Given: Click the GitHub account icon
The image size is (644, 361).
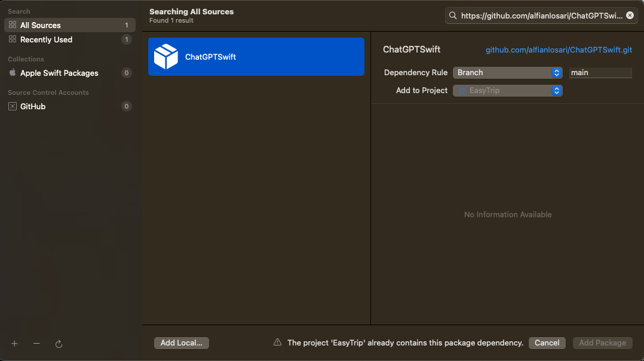Looking at the screenshot, I should pos(13,106).
